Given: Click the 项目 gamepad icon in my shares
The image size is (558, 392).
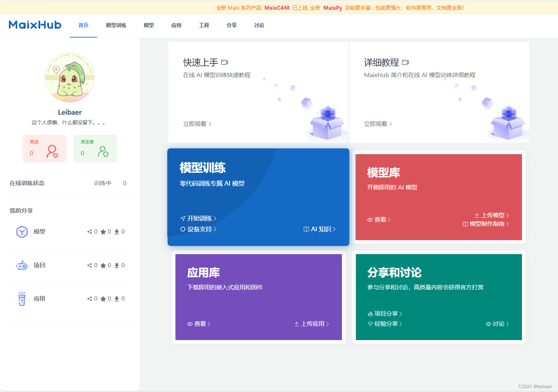Looking at the screenshot, I should point(22,265).
